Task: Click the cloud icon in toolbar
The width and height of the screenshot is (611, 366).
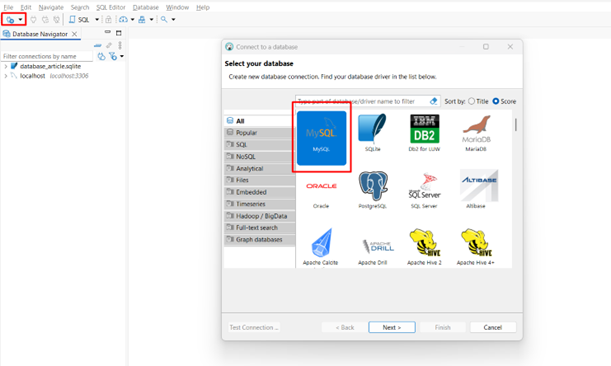Action: 123,19
